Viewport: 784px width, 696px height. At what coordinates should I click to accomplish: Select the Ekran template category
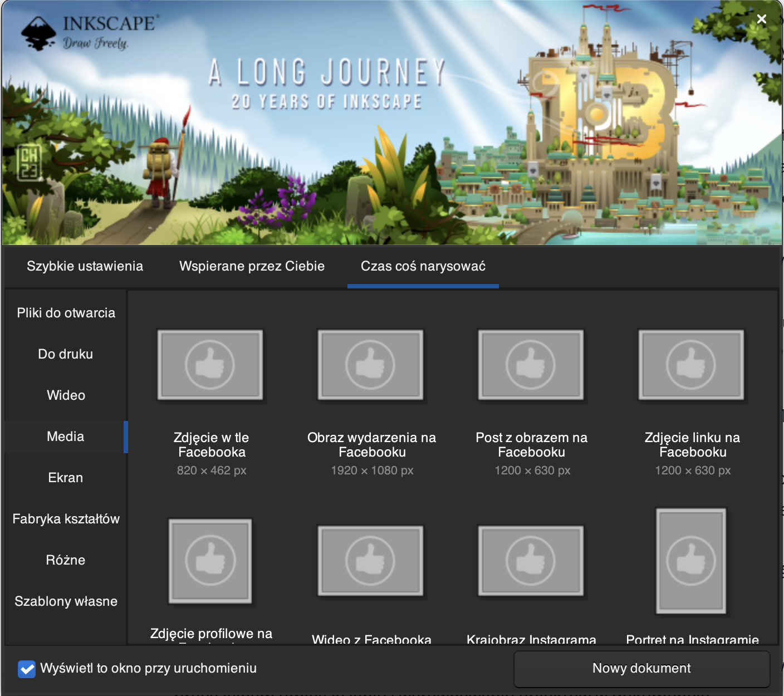point(66,478)
